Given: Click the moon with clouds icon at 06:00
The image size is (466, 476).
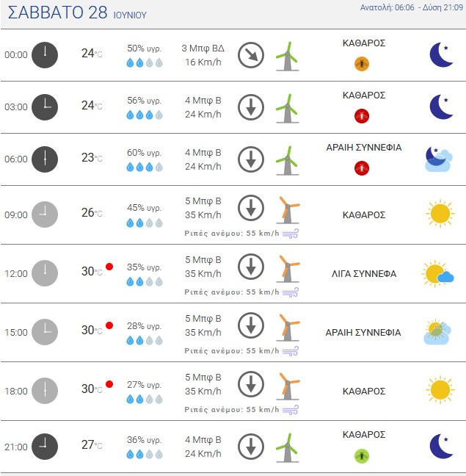Looking at the screenshot, I should pos(439,159).
